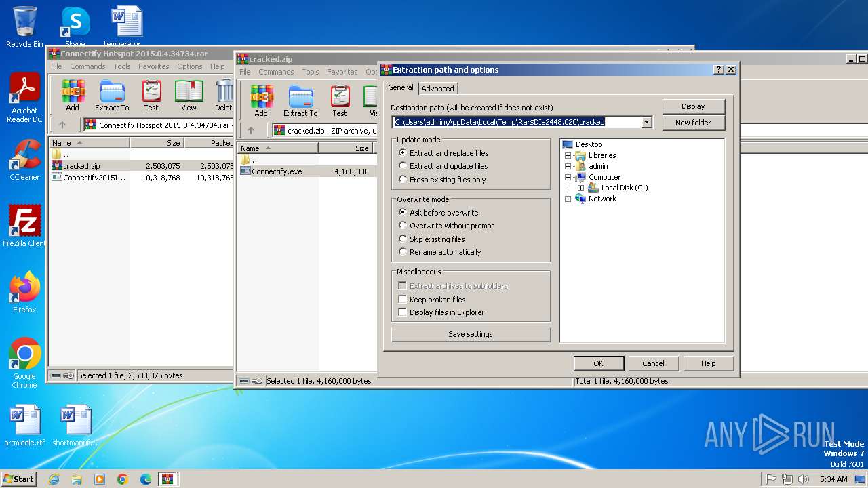Click Cancel in extraction dialog
Image resolution: width=868 pixels, height=488 pixels.
click(653, 363)
